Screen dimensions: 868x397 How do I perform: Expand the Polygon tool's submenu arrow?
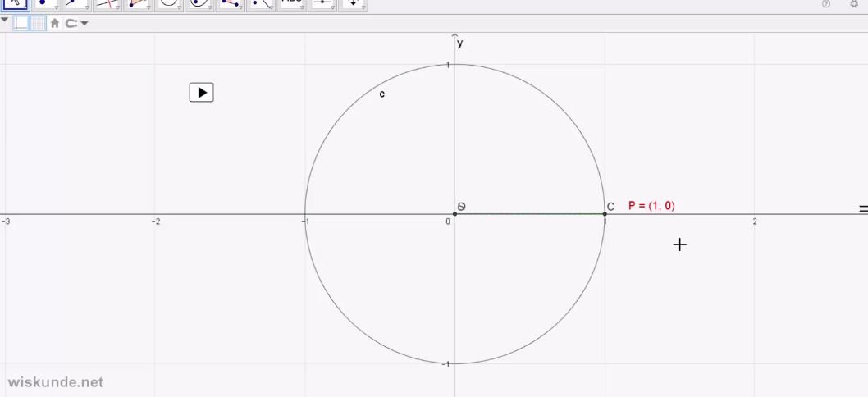148,7
